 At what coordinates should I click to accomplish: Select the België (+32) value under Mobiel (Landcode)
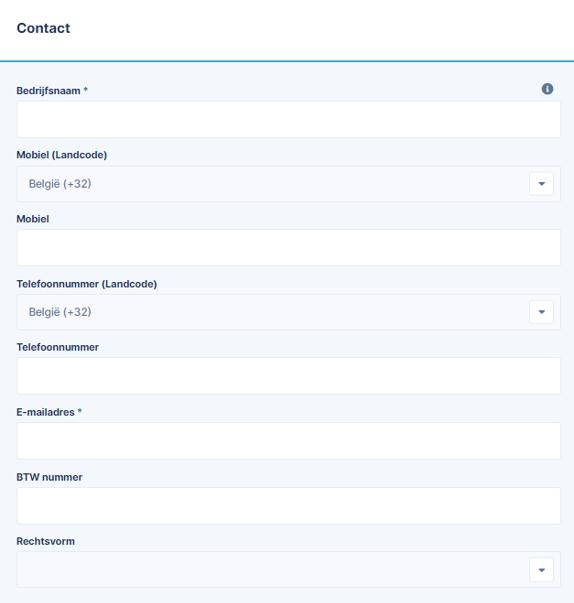coord(60,184)
